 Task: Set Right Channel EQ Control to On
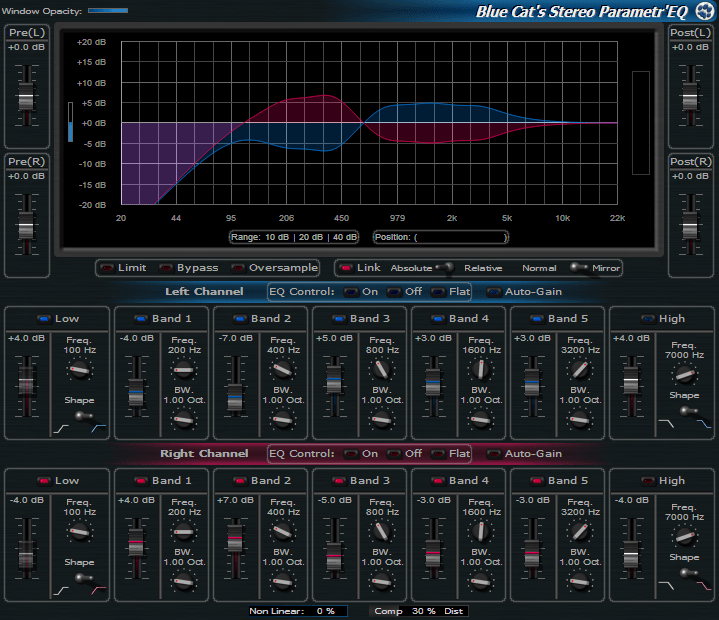tap(351, 454)
